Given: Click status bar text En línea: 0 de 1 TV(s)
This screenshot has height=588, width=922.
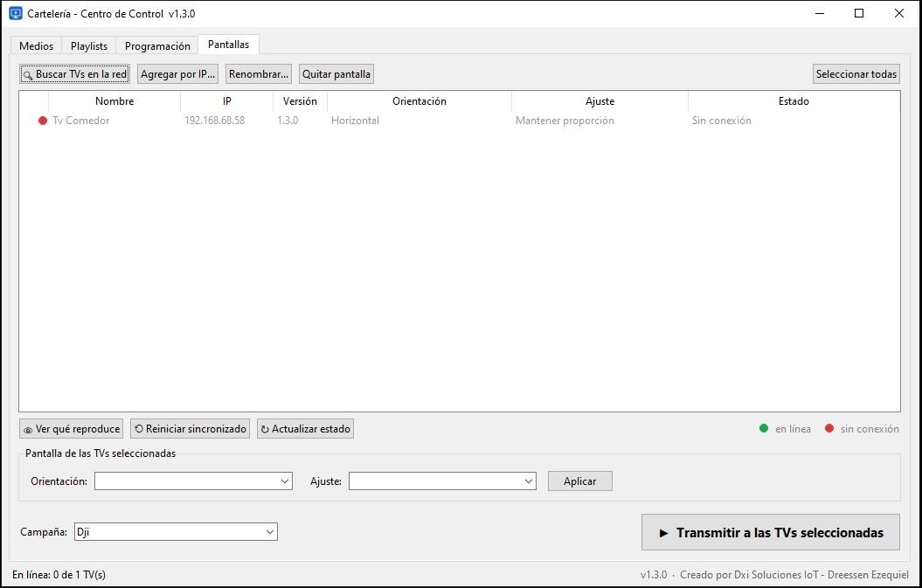Looking at the screenshot, I should [59, 575].
